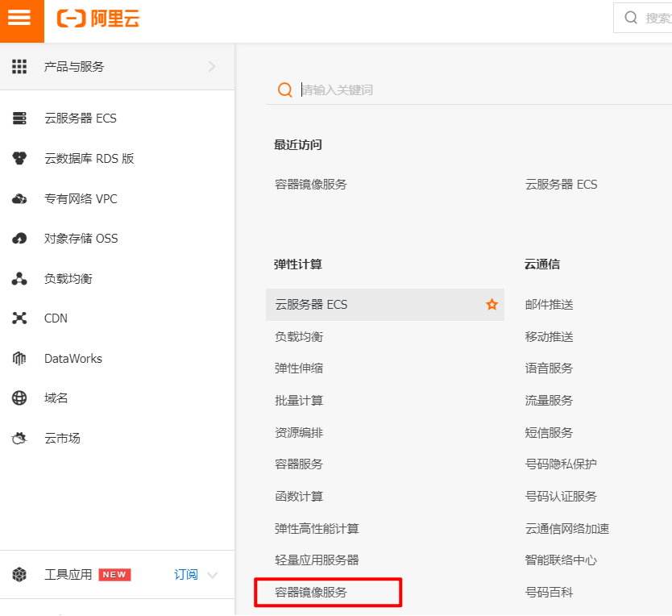Click the 云通信 category heading

coord(542,264)
